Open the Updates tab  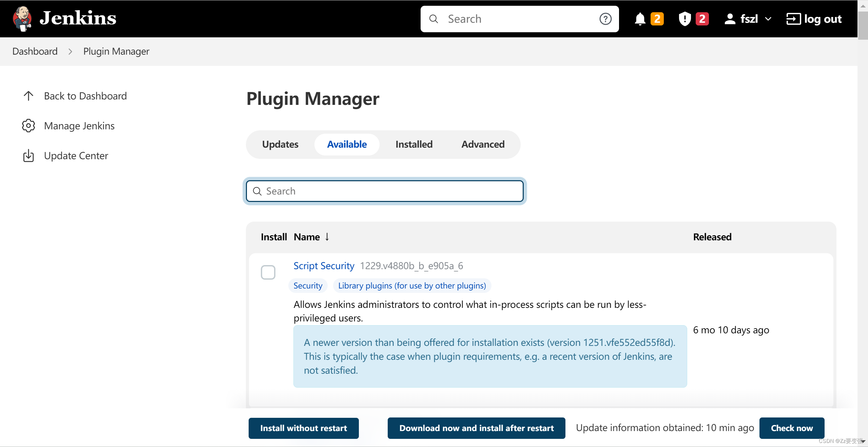(x=280, y=144)
